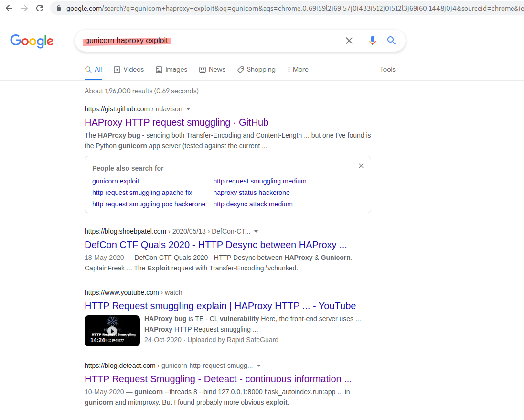Play the YouTube video thumbnail
Screen dimensions: 524x420
pyautogui.click(x=112, y=331)
